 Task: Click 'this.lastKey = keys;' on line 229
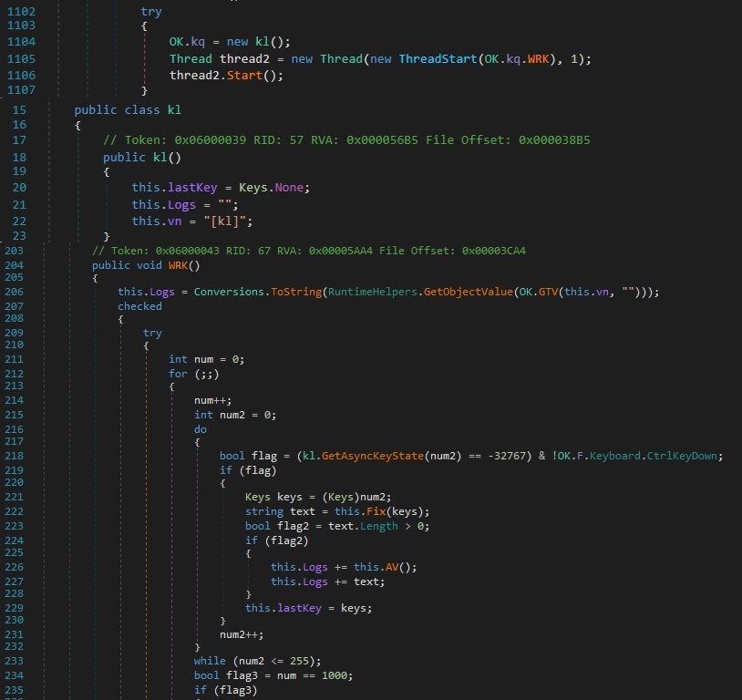308,608
